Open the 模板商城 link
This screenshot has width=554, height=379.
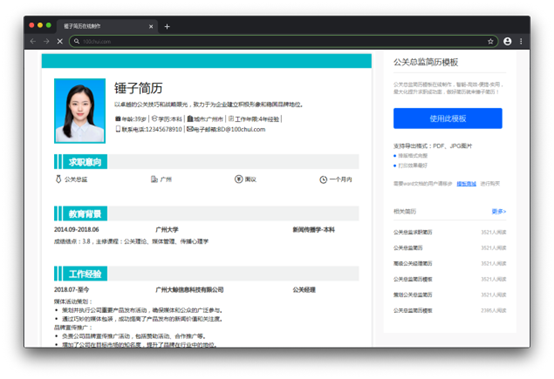coord(466,184)
